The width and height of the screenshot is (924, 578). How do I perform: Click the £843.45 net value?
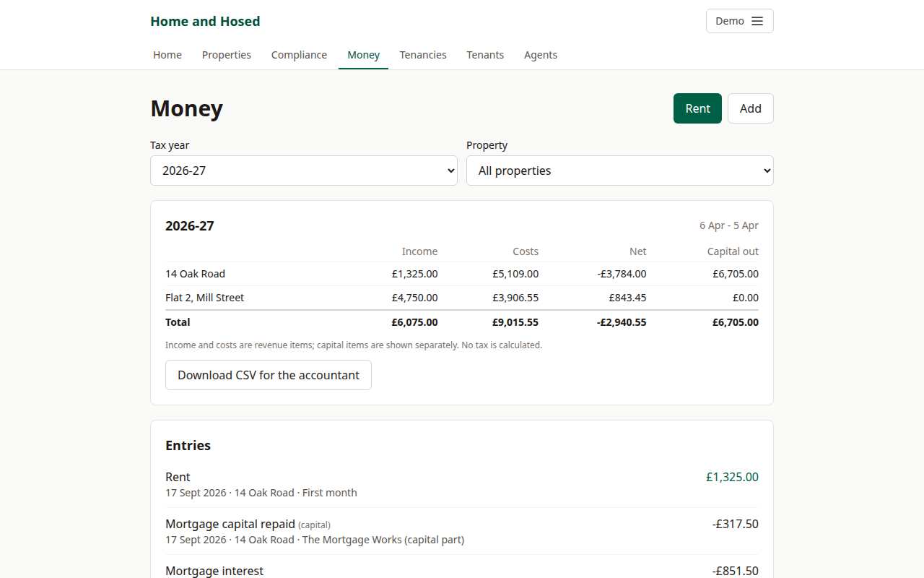[x=627, y=298]
